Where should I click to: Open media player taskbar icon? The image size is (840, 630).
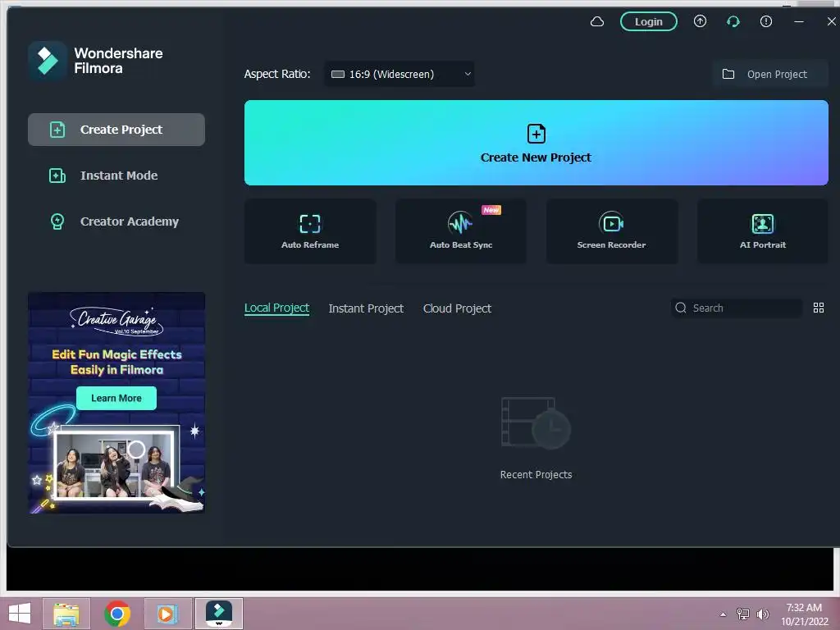click(x=167, y=614)
